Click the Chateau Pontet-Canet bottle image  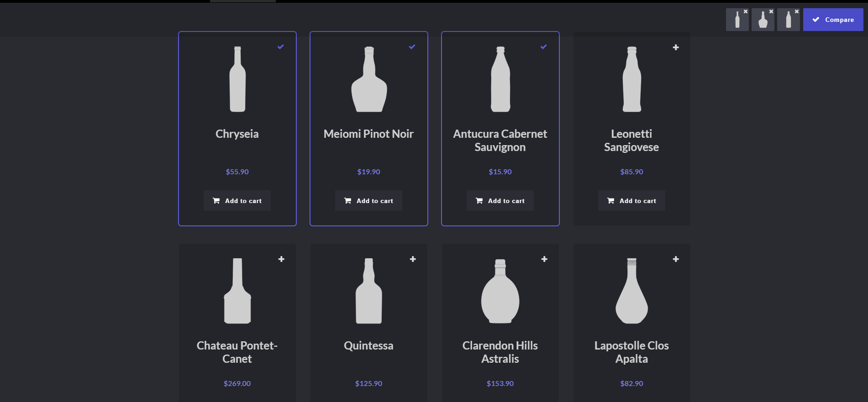tap(237, 291)
